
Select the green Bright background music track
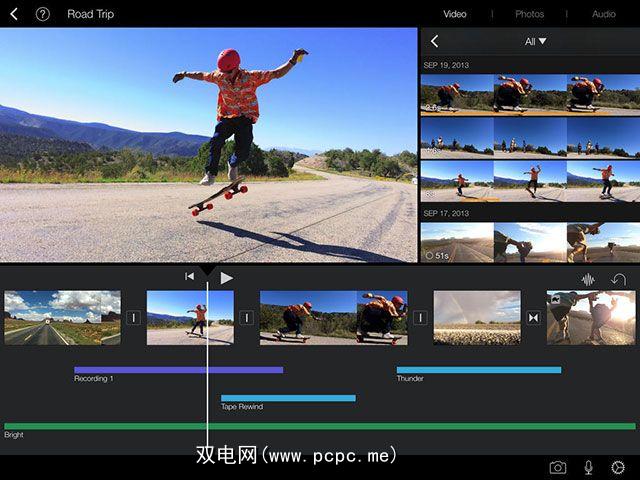[x=320, y=426]
